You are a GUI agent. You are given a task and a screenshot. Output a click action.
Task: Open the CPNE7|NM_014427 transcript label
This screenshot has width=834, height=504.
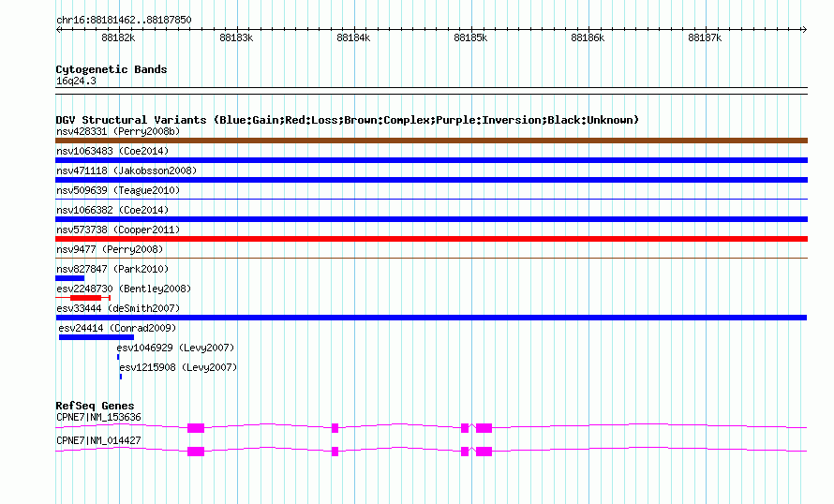[98, 440]
